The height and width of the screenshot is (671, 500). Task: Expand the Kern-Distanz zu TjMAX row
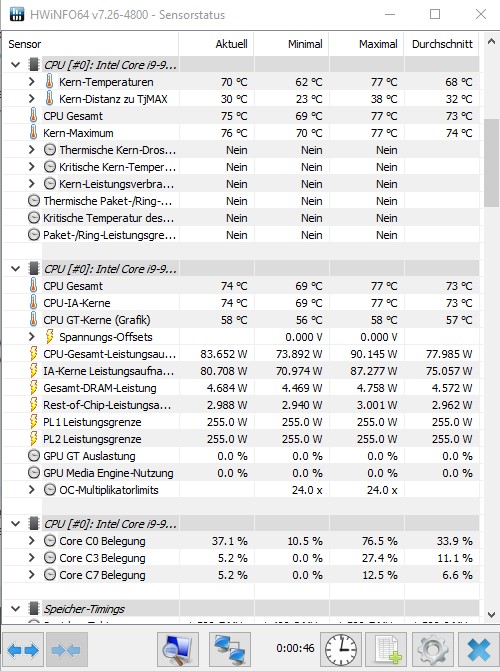[x=31, y=99]
